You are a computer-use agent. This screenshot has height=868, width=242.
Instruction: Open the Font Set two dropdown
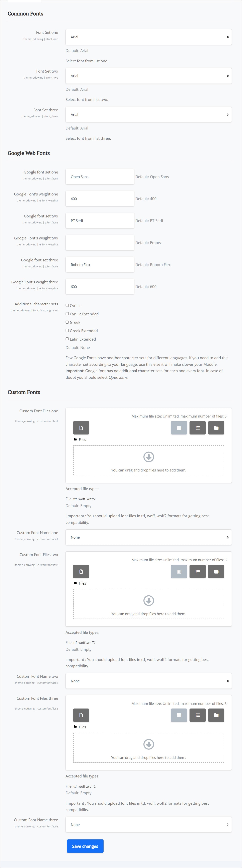[148, 76]
